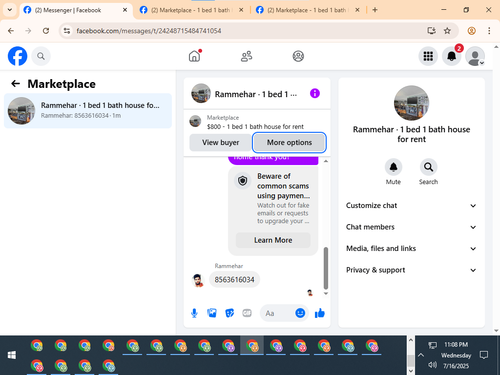Screen dimensions: 500x375
Task: Mute the conversation with the bell icon
Action: point(393,167)
